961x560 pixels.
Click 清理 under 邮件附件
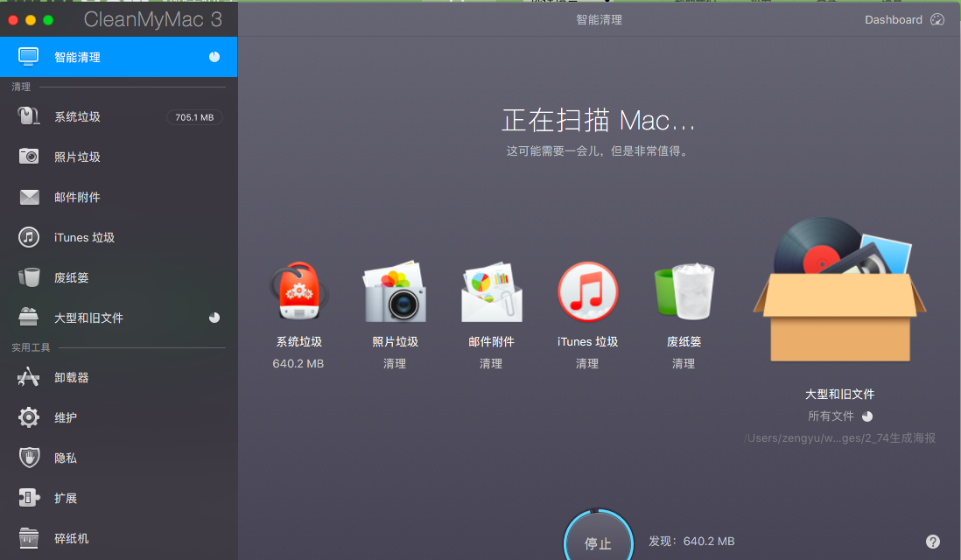coord(491,363)
